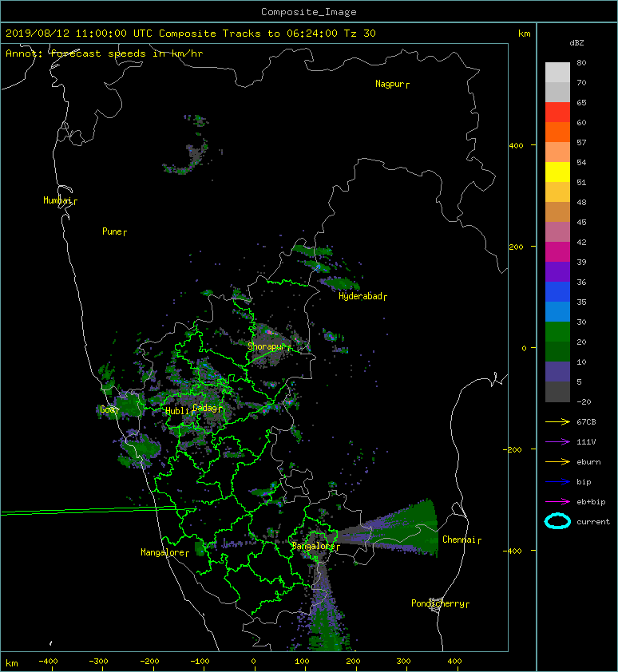Click the cyan current ellipse symbol

point(557,521)
